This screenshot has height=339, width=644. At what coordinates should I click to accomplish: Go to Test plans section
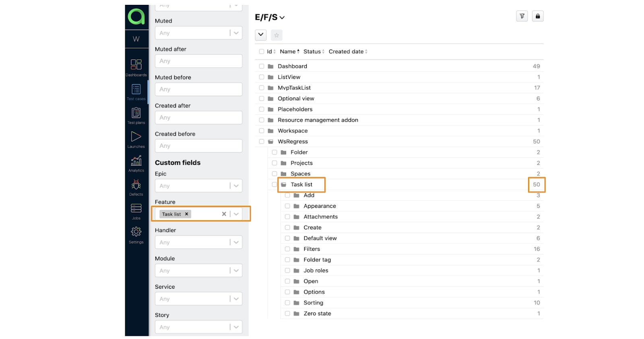coord(136,115)
